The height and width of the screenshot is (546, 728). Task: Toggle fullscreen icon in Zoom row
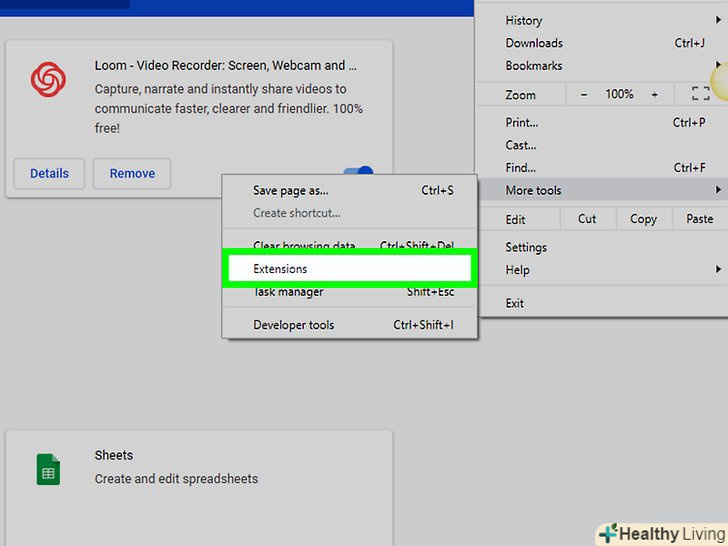point(701,94)
